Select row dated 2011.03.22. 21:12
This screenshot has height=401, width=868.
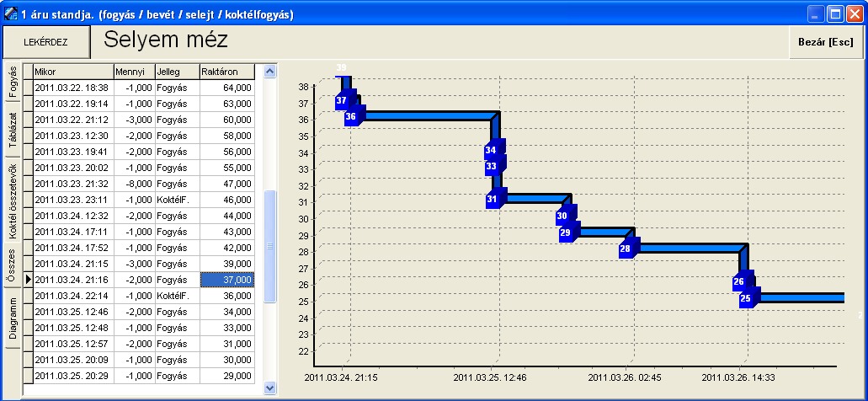tap(139, 120)
